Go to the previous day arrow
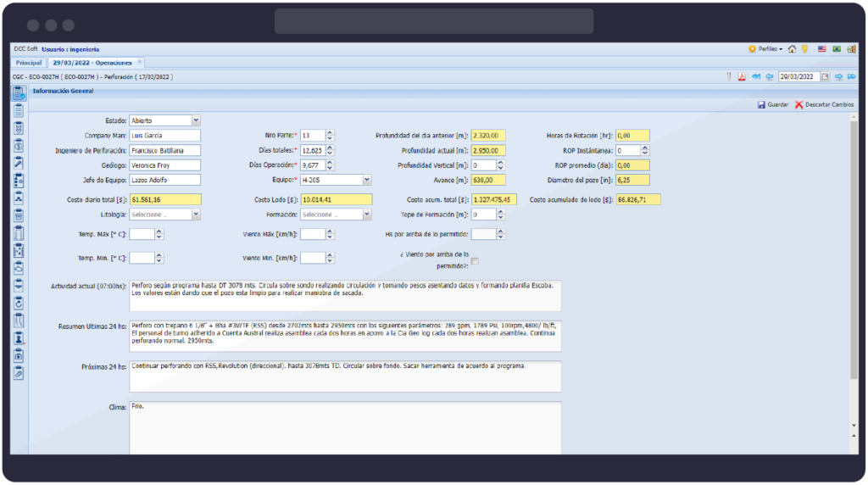Viewport: 868px width, 485px height. pos(769,76)
